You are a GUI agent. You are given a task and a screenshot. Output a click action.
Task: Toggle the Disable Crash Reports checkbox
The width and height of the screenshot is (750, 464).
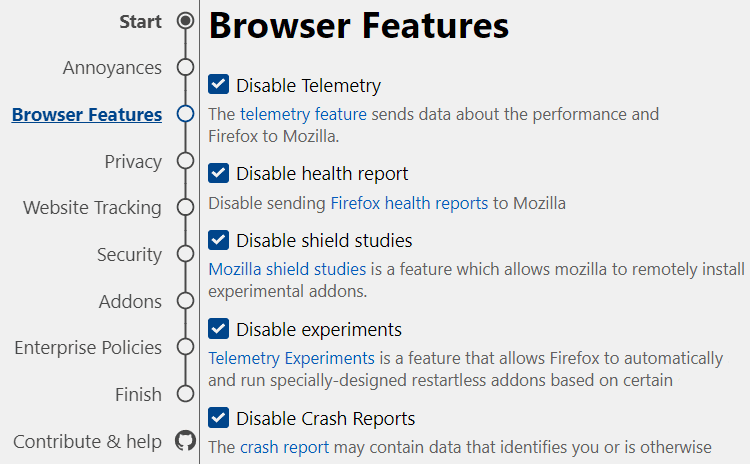219,418
